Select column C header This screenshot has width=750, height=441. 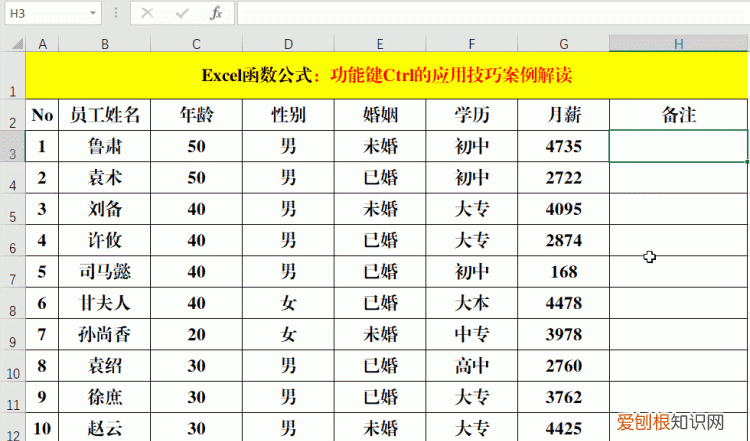tap(197, 44)
